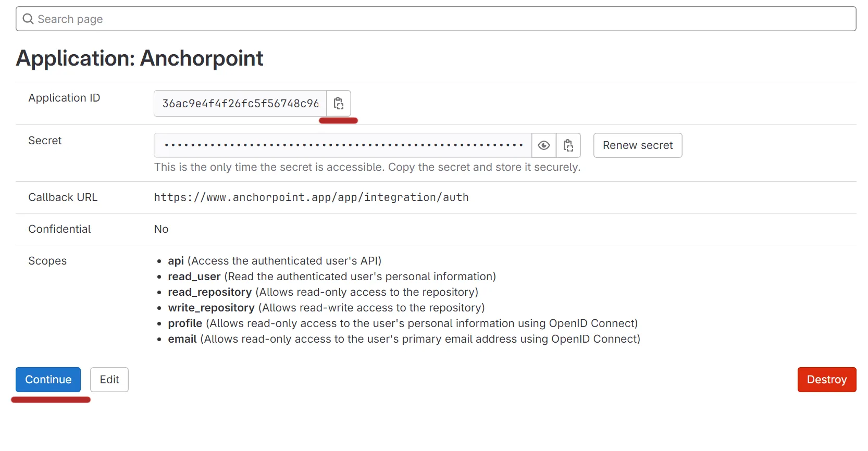Click the 'Application ID' label
Image resolution: width=868 pixels, height=451 pixels.
click(64, 98)
